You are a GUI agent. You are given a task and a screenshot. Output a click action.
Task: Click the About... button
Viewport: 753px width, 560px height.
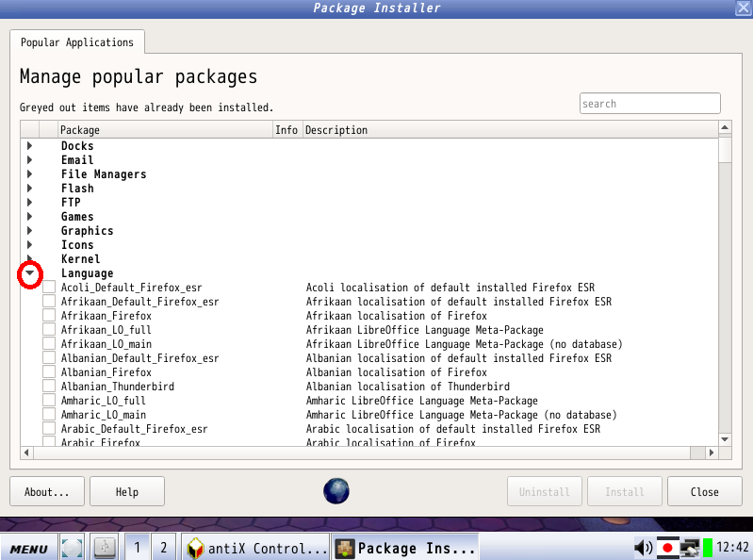coord(47,491)
